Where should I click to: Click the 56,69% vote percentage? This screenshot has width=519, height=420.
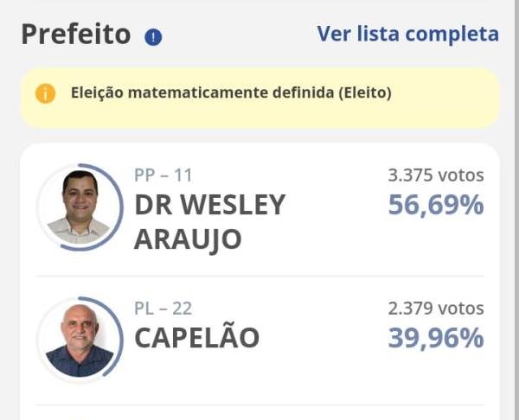tap(435, 207)
